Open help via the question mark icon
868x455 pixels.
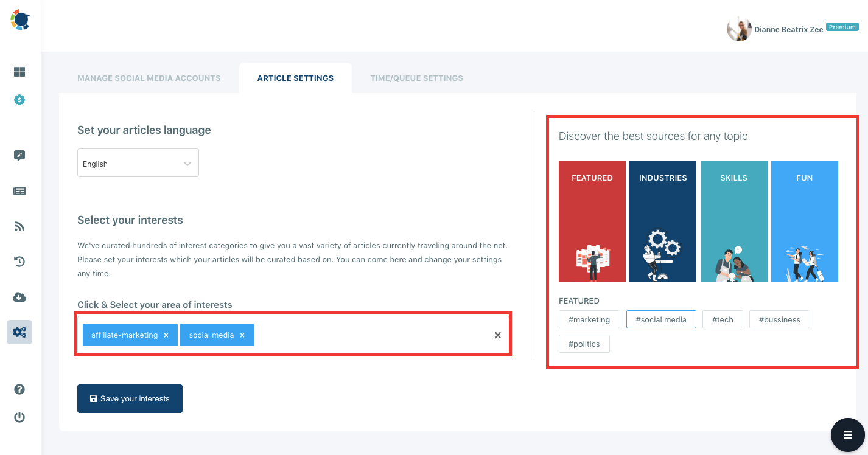tap(19, 389)
